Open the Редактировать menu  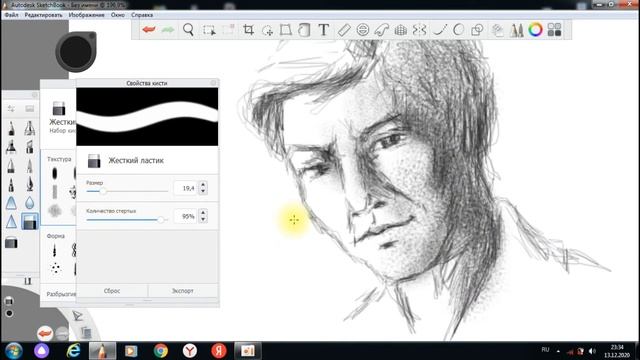(43, 15)
